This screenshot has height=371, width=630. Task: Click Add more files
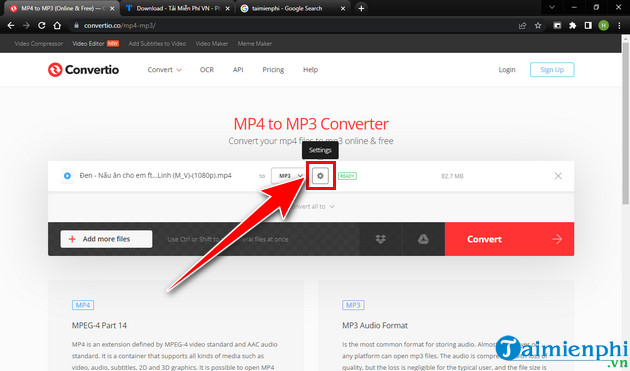[106, 239]
